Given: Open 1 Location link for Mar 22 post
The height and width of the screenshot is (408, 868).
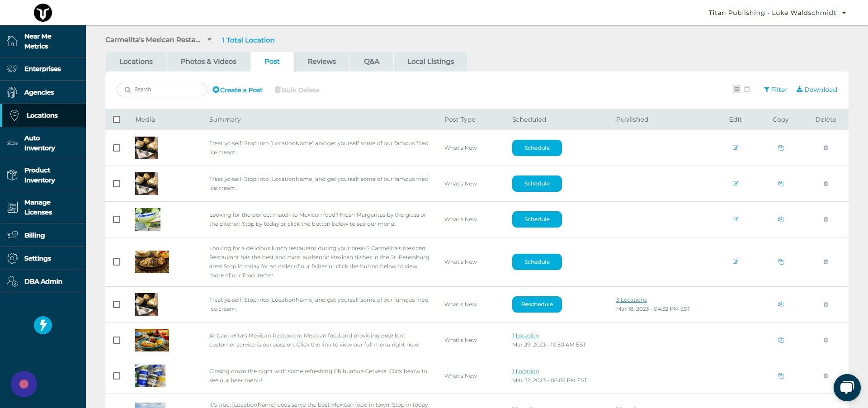Looking at the screenshot, I should [526, 371].
